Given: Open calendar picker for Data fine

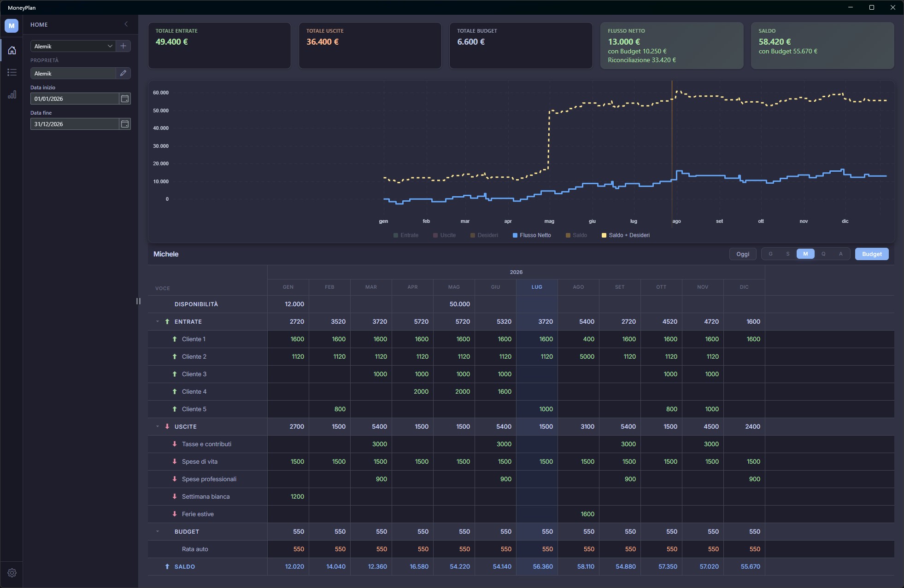Looking at the screenshot, I should coord(125,124).
